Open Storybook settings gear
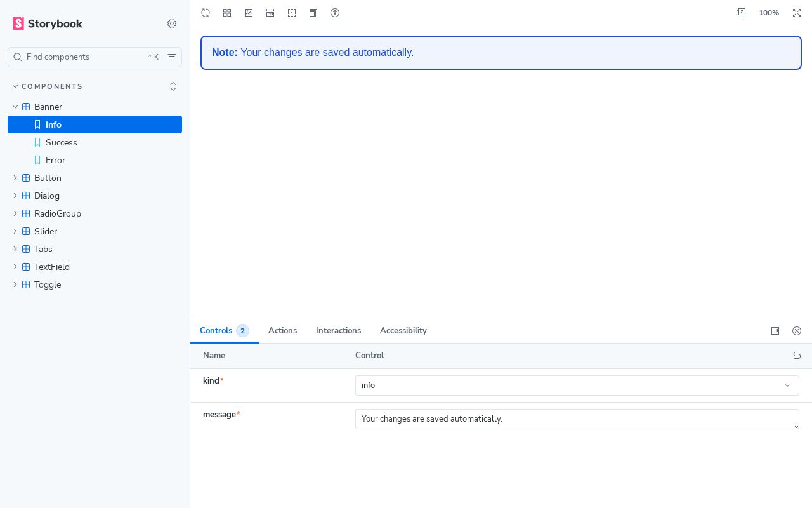Viewport: 812px width, 508px height. pyautogui.click(x=172, y=23)
